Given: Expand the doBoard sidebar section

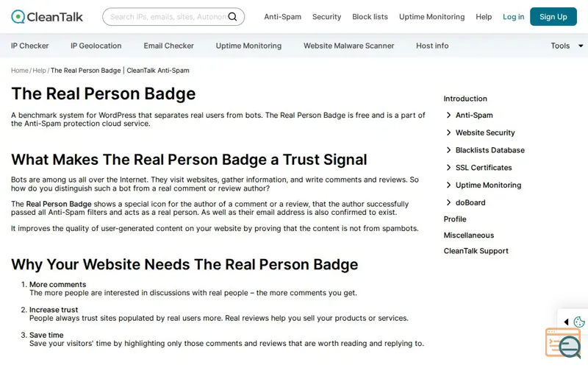Looking at the screenshot, I should pyautogui.click(x=466, y=203).
